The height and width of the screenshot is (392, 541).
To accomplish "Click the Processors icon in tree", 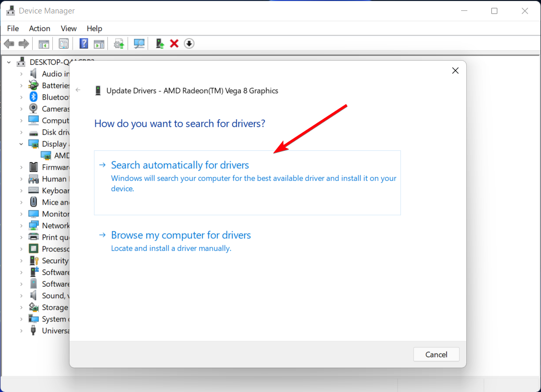I will [34, 248].
